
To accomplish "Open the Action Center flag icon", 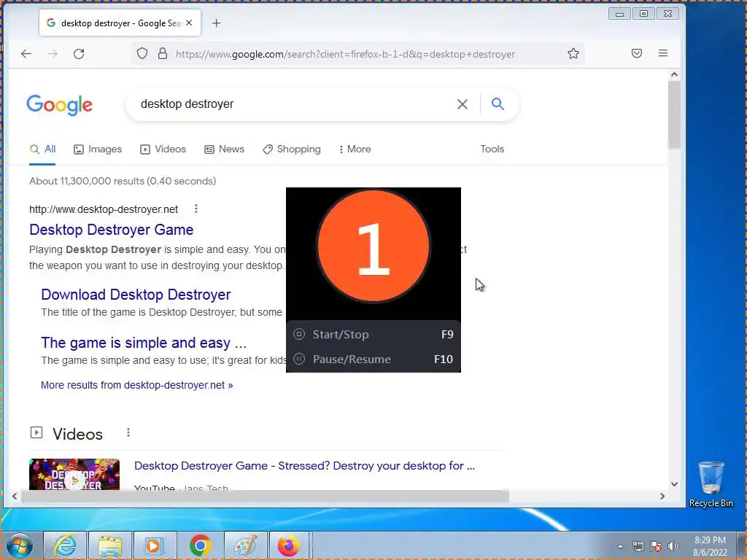I will click(x=656, y=546).
